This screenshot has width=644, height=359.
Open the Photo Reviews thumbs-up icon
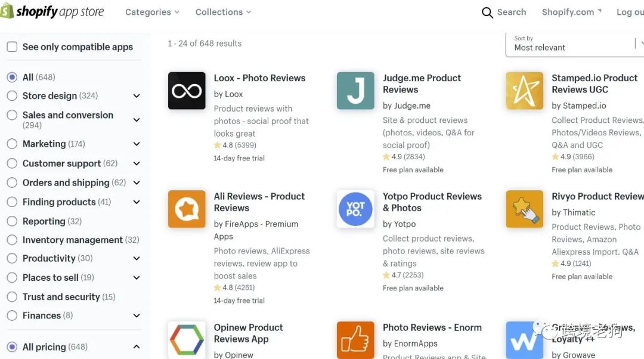355,340
